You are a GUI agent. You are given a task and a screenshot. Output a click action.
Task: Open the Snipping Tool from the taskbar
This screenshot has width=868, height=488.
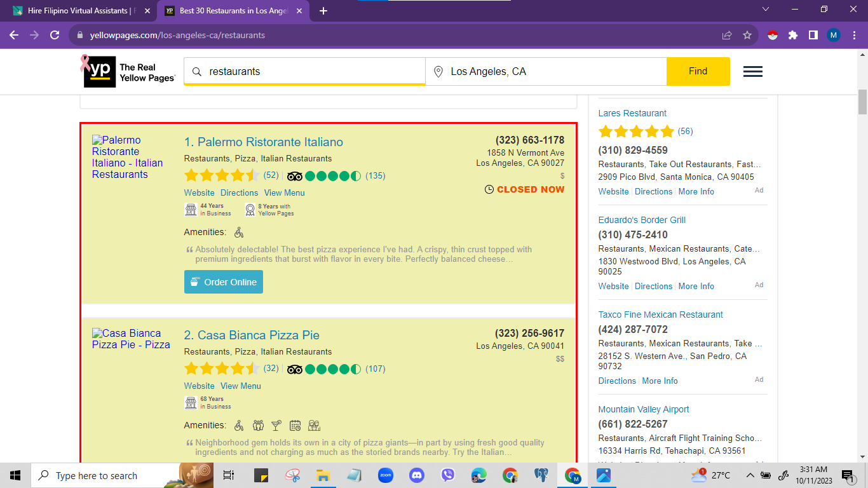click(x=292, y=475)
